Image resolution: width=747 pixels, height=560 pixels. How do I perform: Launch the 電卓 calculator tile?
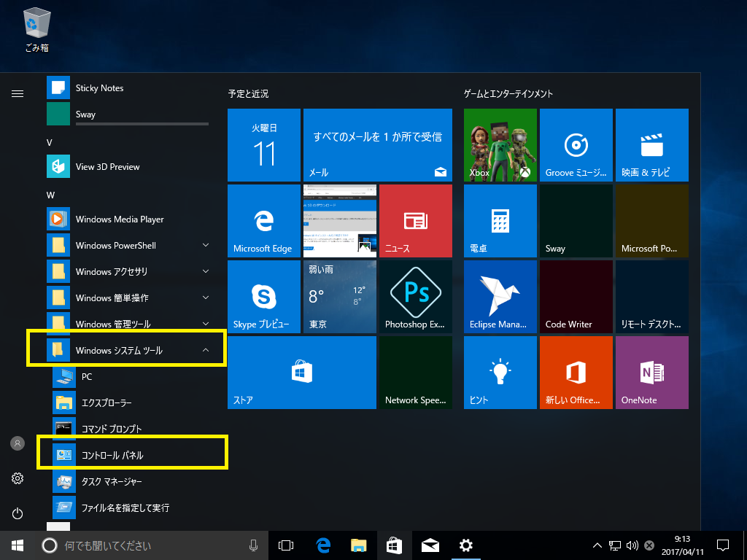500,221
